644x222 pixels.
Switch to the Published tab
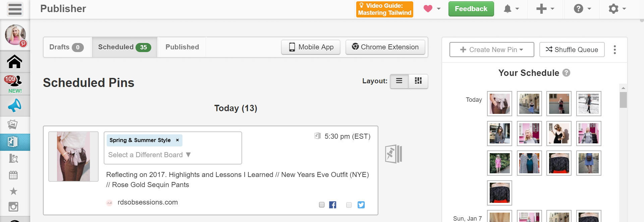(182, 47)
